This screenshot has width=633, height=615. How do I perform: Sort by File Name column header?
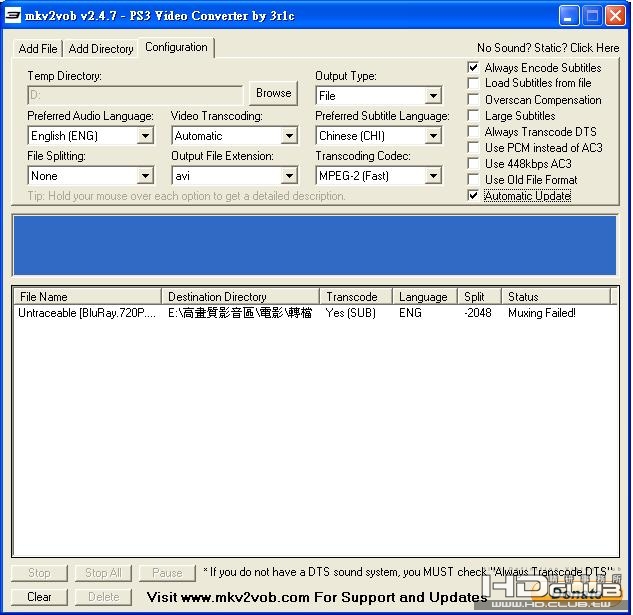pyautogui.click(x=87, y=297)
